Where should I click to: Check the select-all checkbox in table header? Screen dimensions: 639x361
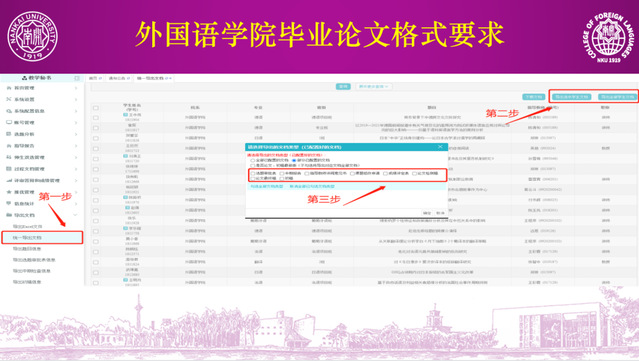[96, 108]
